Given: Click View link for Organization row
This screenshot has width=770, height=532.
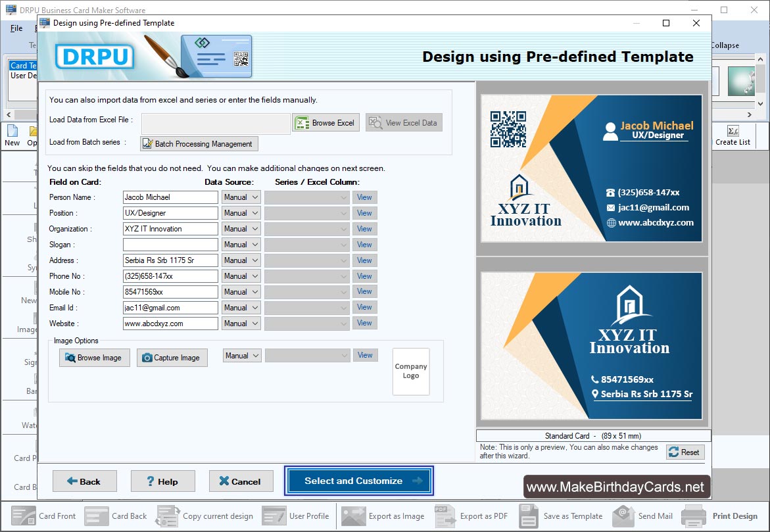Looking at the screenshot, I should (364, 229).
